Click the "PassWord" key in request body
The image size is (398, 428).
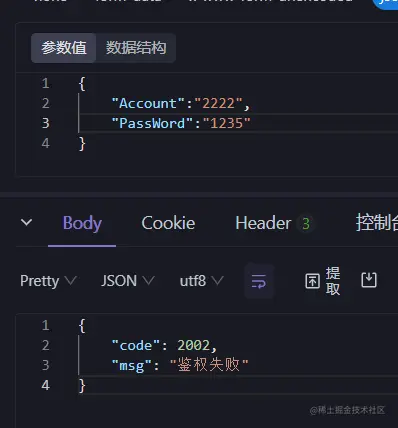pyautogui.click(x=152, y=123)
